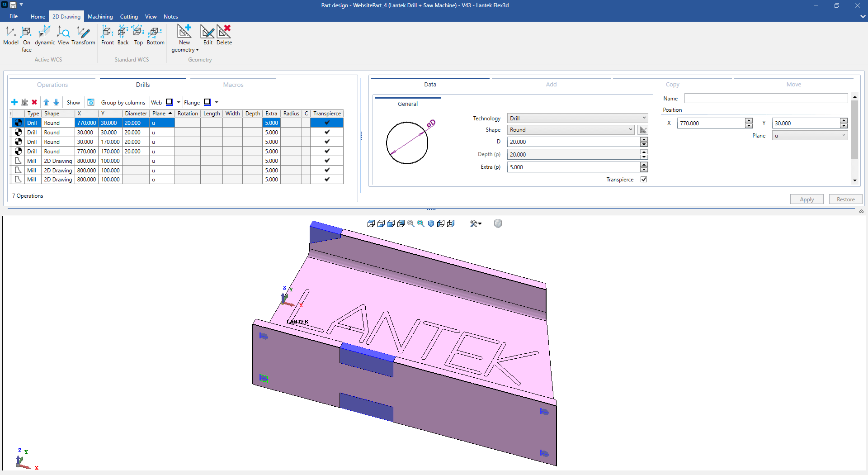Switch to the Machining ribbon tab
Image resolution: width=868 pixels, height=475 pixels.
(x=100, y=17)
